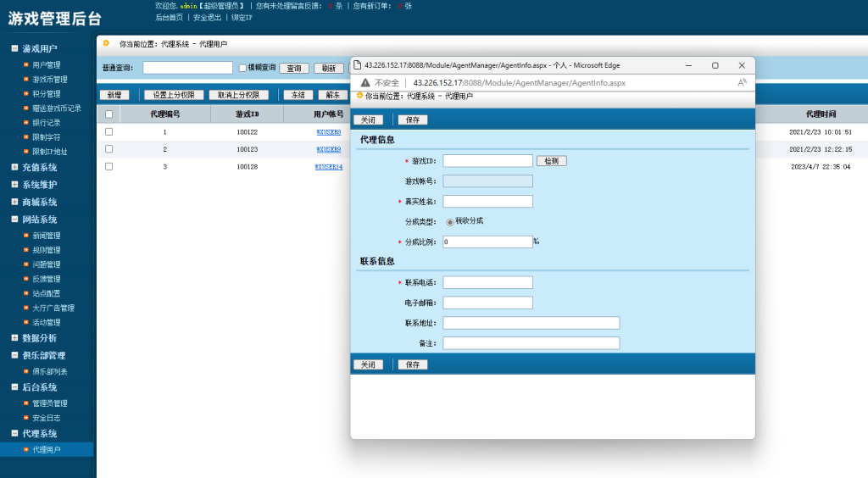Click the 普通查询 search field

187,68
